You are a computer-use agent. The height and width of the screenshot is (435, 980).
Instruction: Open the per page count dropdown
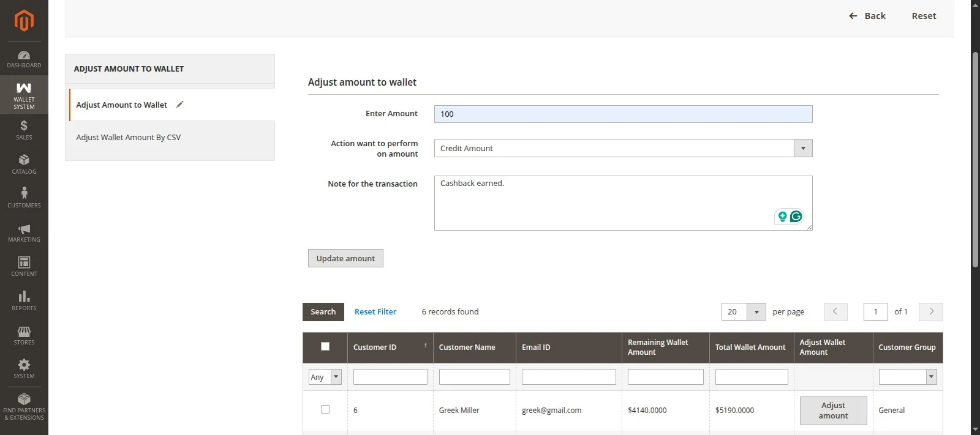[744, 311]
